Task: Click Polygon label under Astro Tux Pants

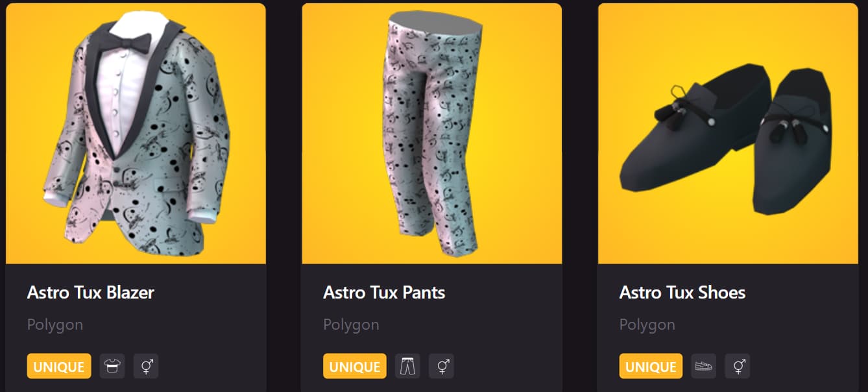Action: point(351,325)
